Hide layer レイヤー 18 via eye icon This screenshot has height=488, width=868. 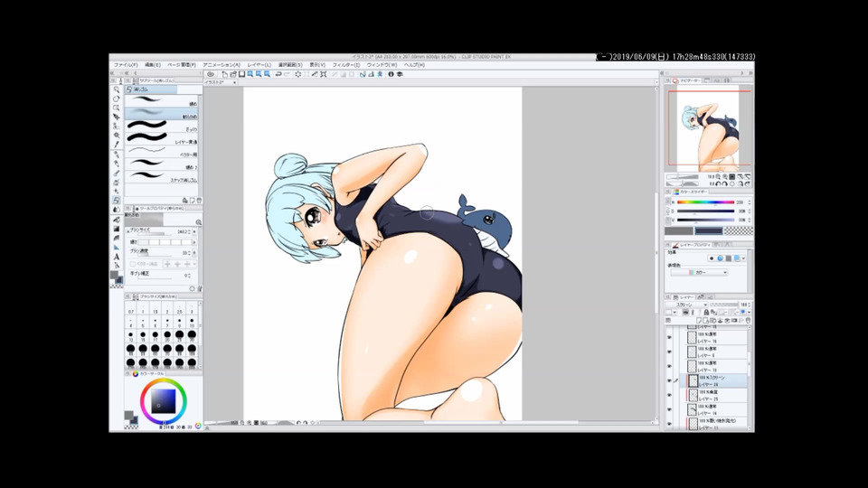(669, 337)
